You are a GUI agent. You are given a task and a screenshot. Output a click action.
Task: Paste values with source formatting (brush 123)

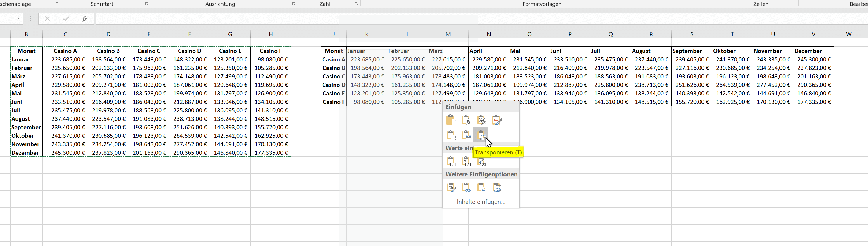482,161
